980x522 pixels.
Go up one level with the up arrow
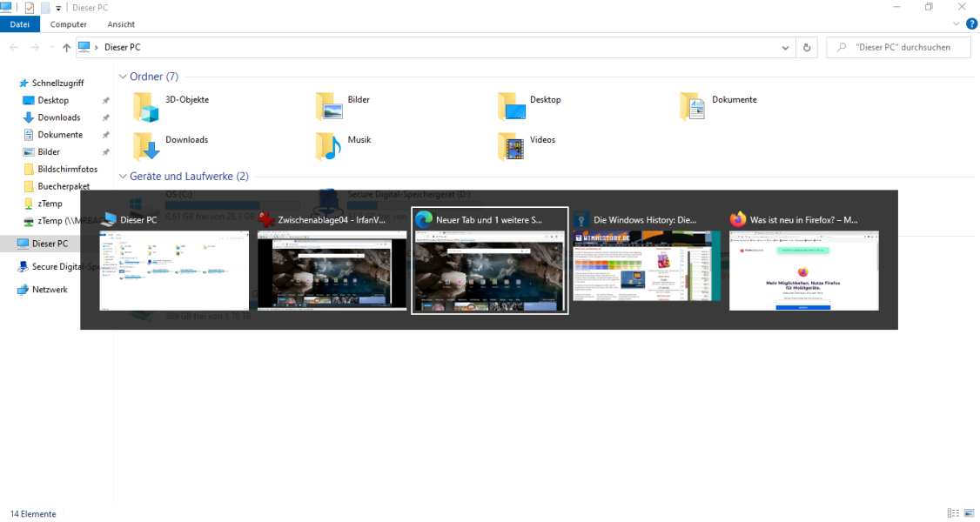(66, 48)
